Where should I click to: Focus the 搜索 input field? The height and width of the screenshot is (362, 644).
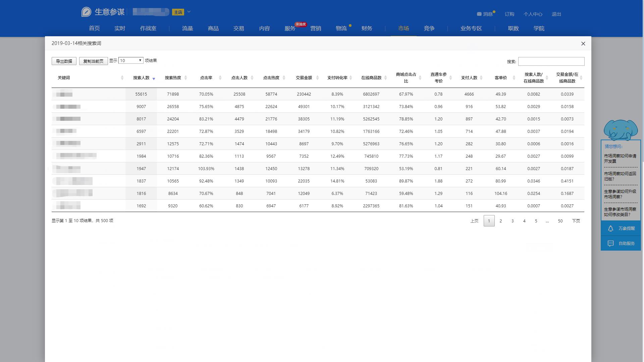[x=551, y=61]
